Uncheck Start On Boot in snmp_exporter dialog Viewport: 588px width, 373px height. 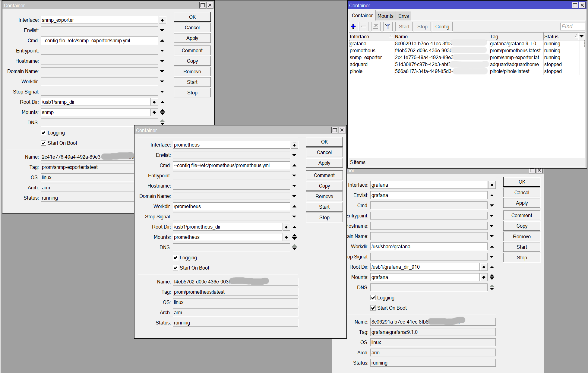click(x=43, y=143)
